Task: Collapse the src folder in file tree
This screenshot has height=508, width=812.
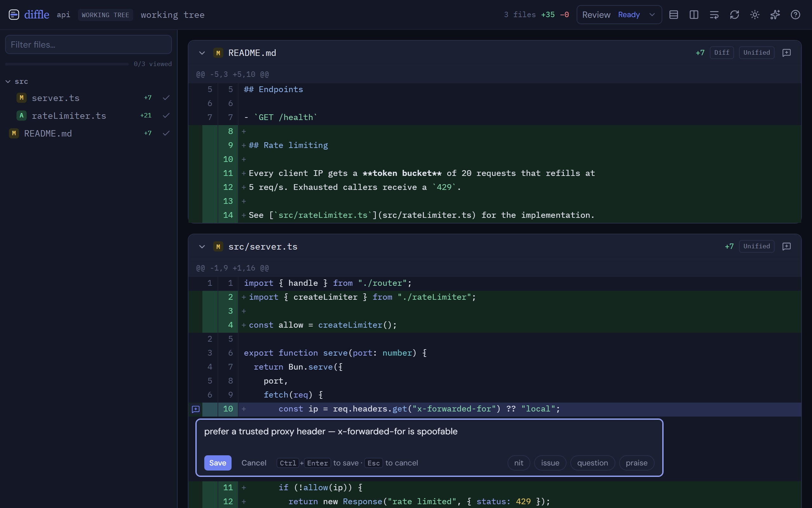Action: click(8, 82)
